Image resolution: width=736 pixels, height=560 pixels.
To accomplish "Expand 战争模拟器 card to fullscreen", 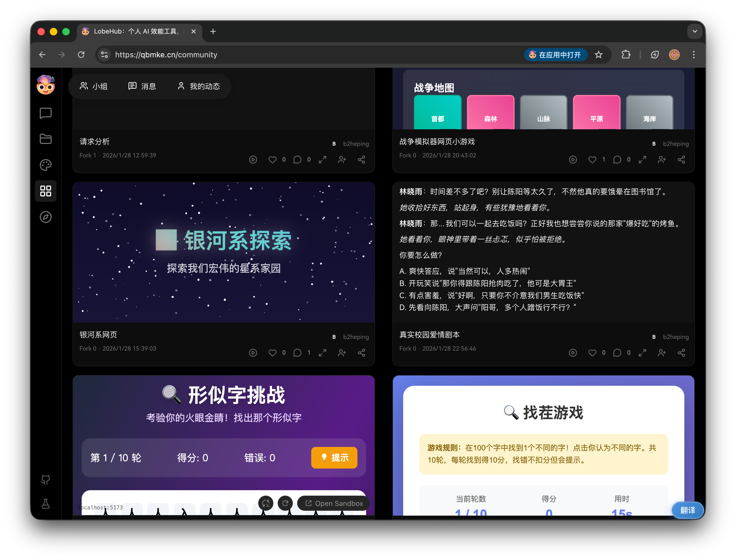I will (x=643, y=160).
